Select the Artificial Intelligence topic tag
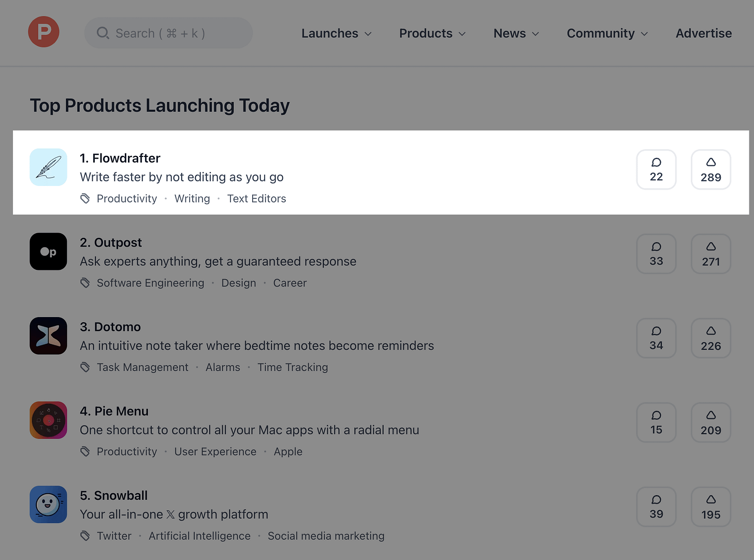This screenshot has width=754, height=560. [x=199, y=536]
